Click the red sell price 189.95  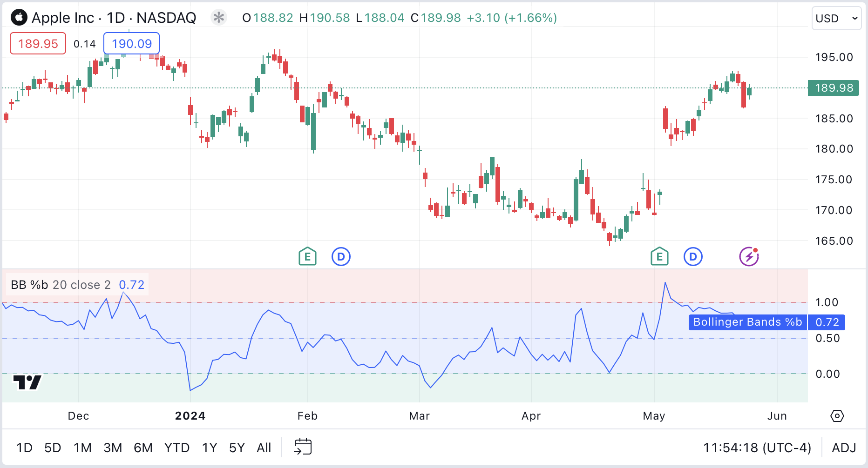click(x=38, y=44)
